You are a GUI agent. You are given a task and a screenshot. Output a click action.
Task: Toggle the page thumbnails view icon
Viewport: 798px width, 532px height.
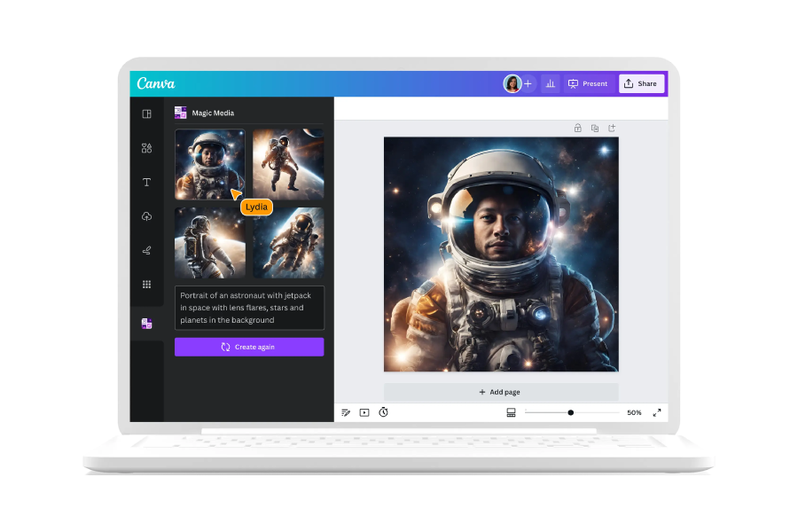pyautogui.click(x=511, y=412)
